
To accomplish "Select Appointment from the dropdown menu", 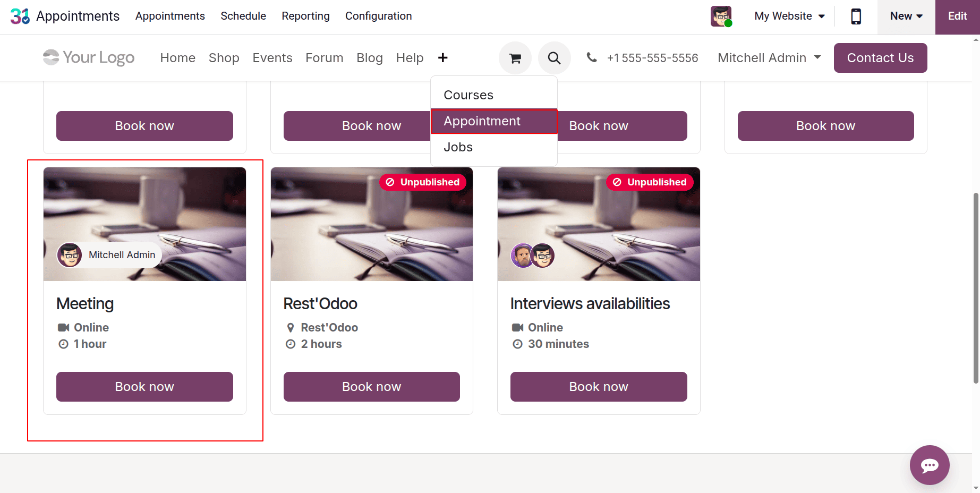I will point(494,121).
